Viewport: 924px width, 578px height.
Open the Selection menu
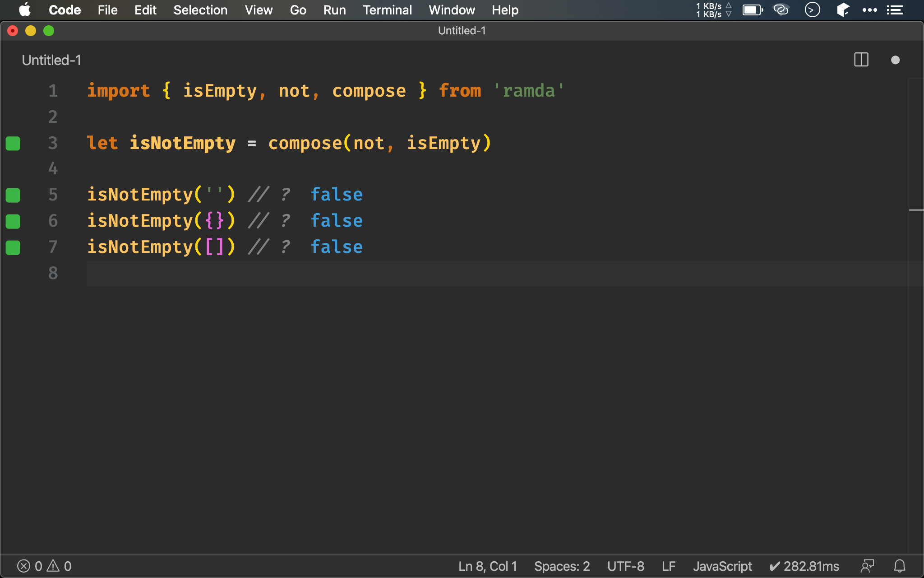200,10
